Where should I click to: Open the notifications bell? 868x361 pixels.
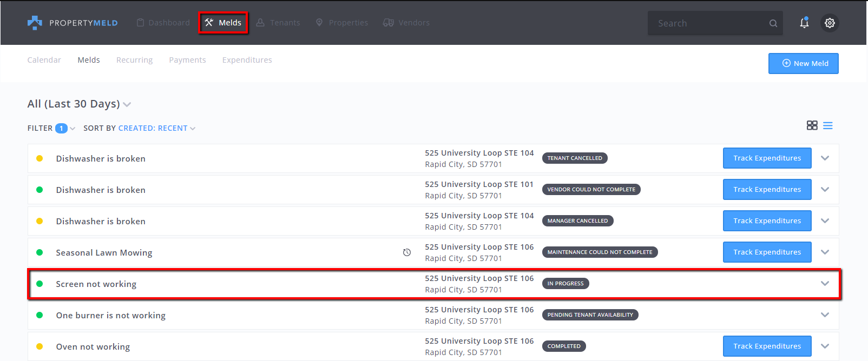[x=804, y=23]
